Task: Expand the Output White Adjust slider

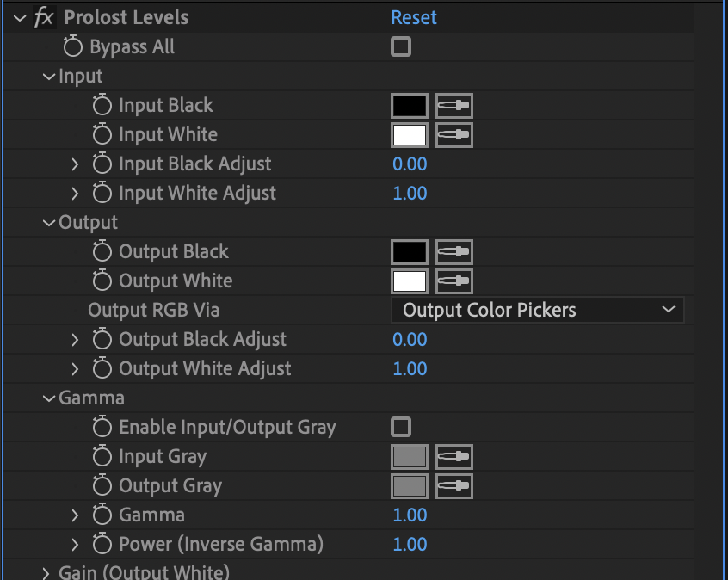Action: click(x=75, y=368)
